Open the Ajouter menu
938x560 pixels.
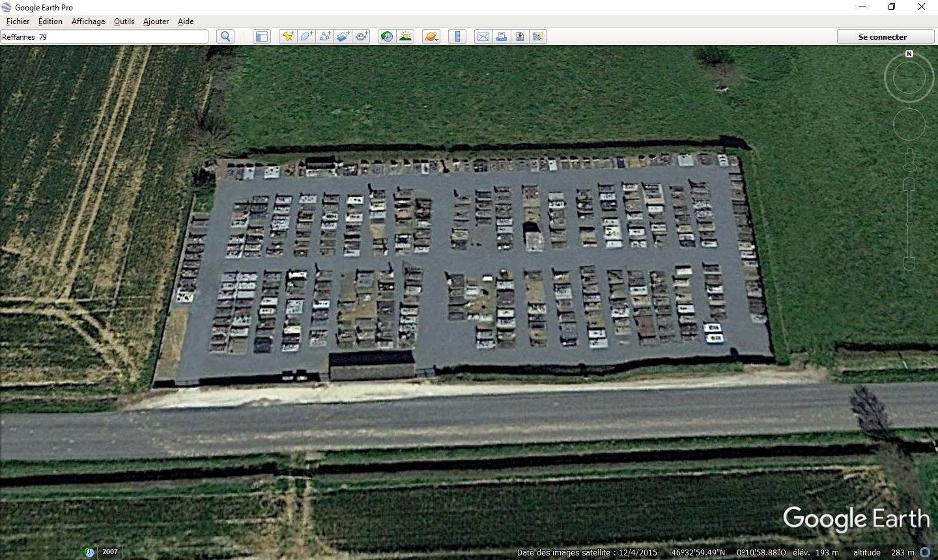pos(156,21)
